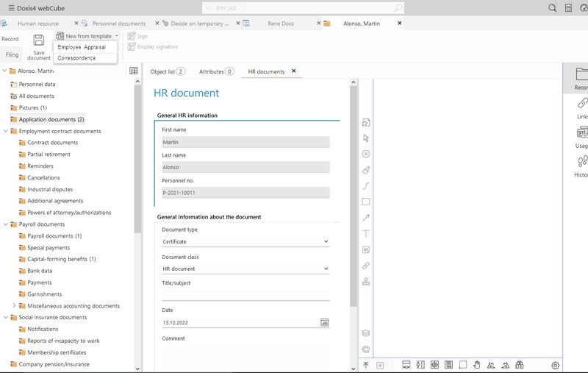Choose the diagonal arrow annotation tool
588x373 pixels.
pyautogui.click(x=366, y=218)
